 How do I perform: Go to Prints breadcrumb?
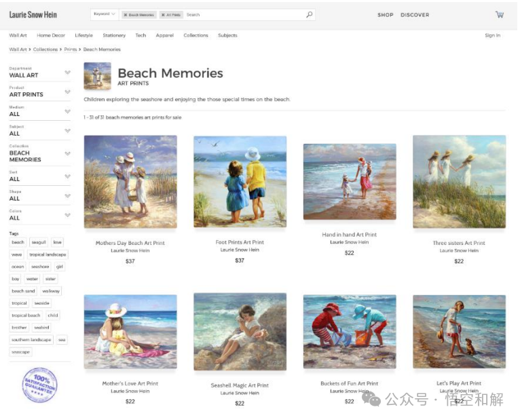tap(71, 50)
